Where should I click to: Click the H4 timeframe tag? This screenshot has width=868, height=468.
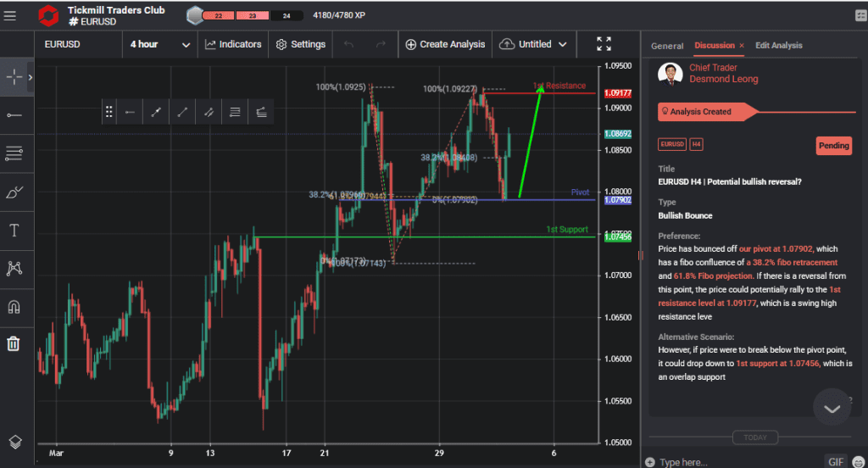(696, 144)
